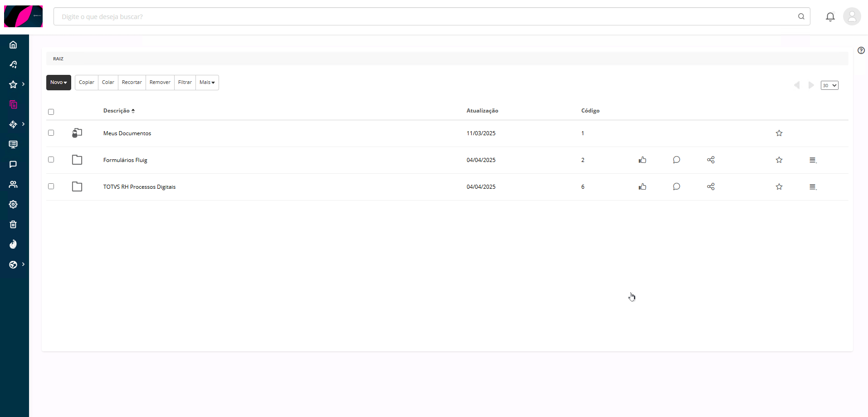Screen dimensions: 868x417
Task: Open the settings gear in sidebar
Action: click(x=13, y=204)
